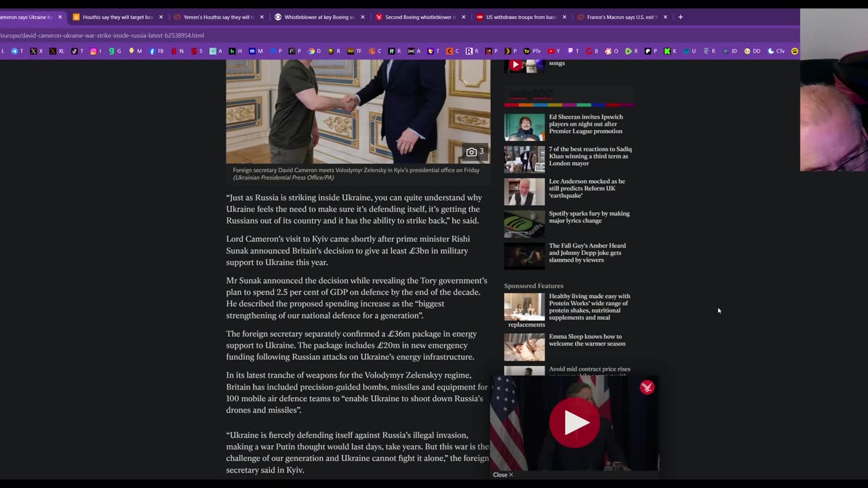Screen dimensions: 868x488
Task: Switch to US withdraws troops tab
Action: coord(521,17)
